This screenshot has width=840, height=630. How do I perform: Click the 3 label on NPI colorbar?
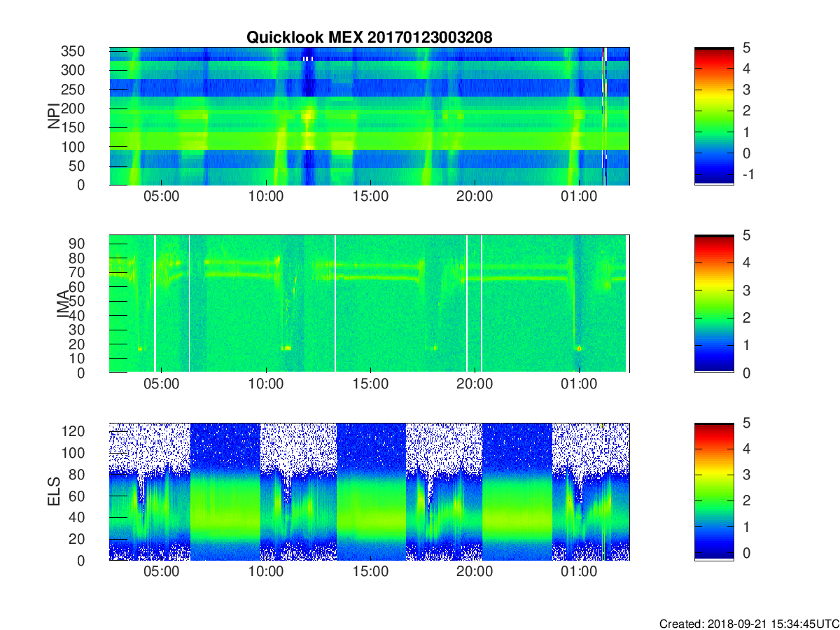[x=746, y=90]
